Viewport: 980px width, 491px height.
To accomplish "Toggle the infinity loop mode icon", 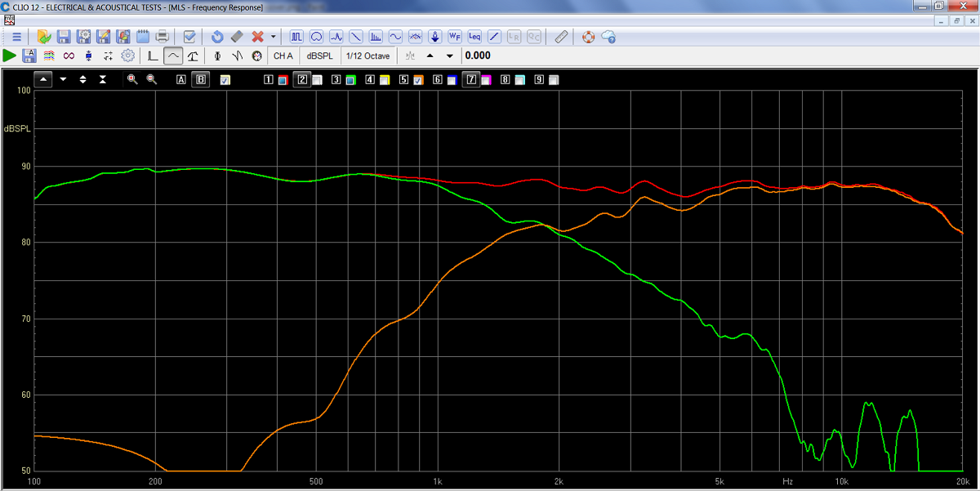I will coord(69,56).
